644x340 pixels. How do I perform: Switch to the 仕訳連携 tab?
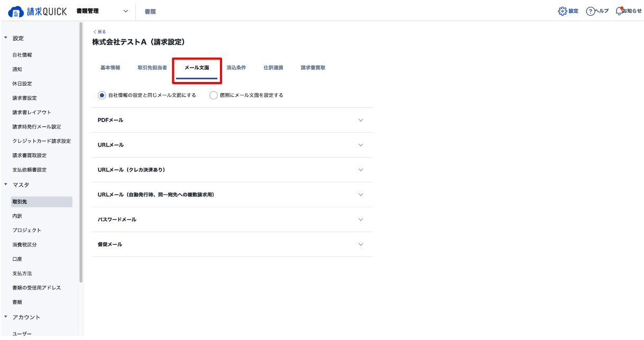[x=273, y=68]
